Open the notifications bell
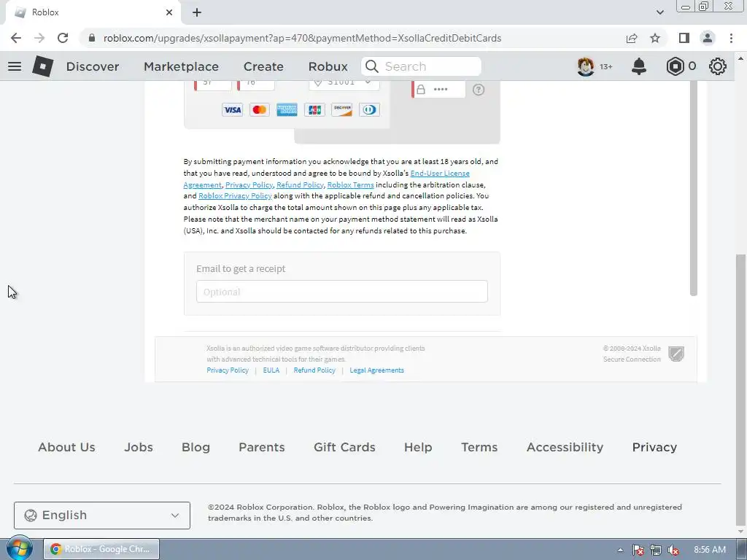The image size is (747, 560). pos(639,66)
